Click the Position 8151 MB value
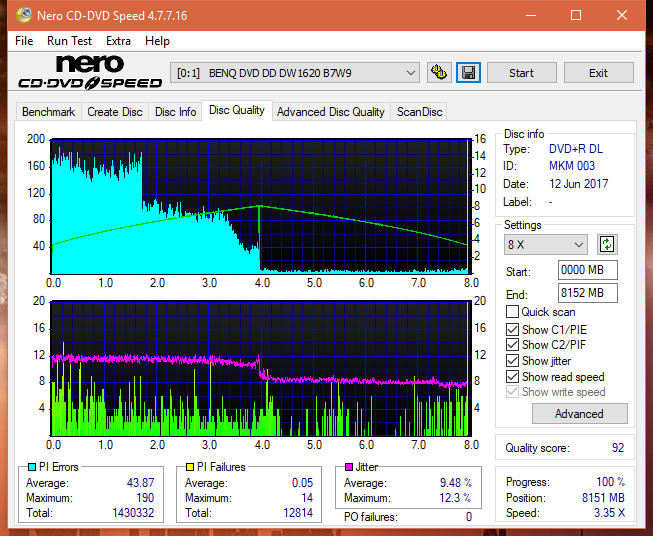This screenshot has width=653, height=536. pos(603,498)
